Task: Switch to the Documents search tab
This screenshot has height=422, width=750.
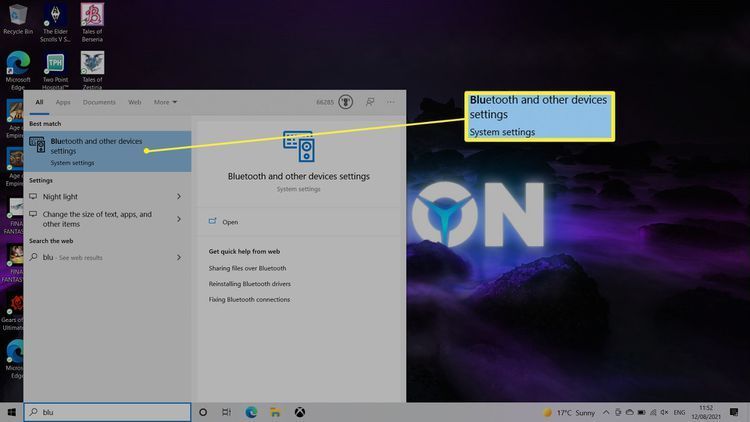Action: point(99,102)
